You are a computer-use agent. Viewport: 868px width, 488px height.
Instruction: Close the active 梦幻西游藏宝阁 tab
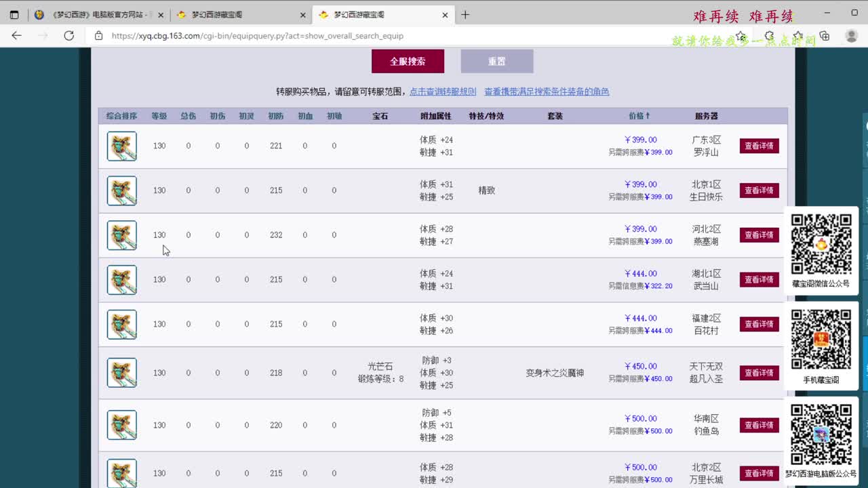(446, 14)
